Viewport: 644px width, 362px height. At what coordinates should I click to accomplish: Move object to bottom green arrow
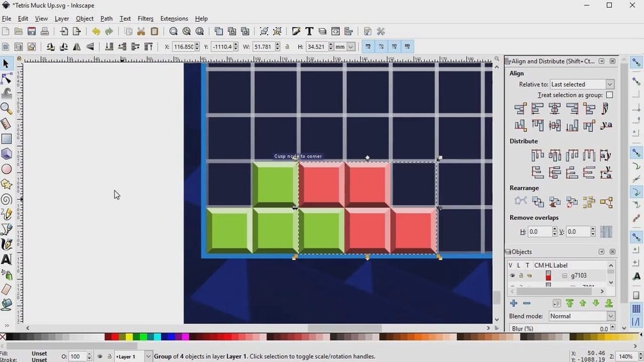coord(609,303)
